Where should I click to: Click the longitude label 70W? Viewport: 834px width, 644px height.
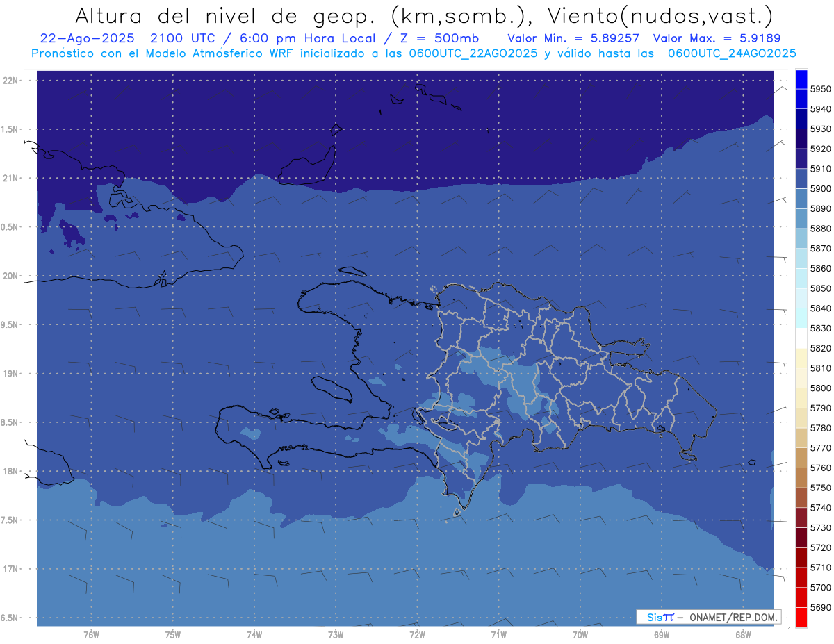pyautogui.click(x=580, y=634)
